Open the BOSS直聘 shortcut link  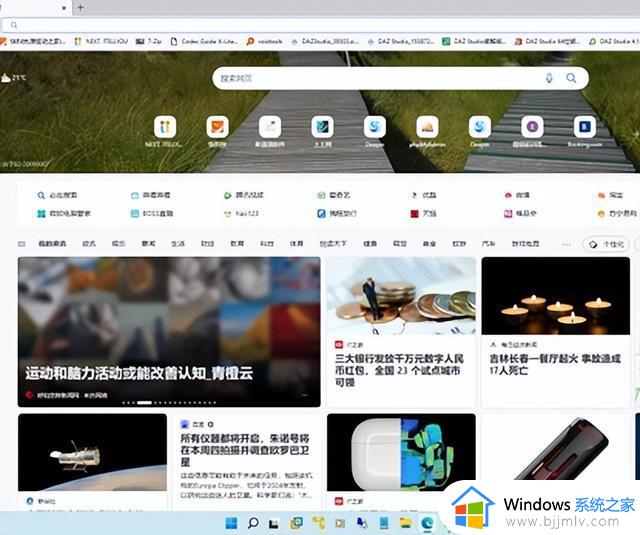pos(152,213)
